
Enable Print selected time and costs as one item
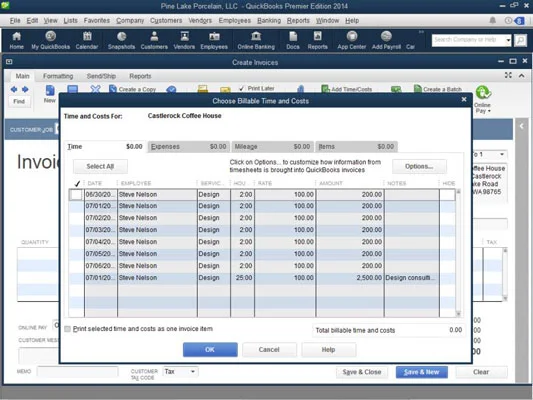tap(68, 329)
